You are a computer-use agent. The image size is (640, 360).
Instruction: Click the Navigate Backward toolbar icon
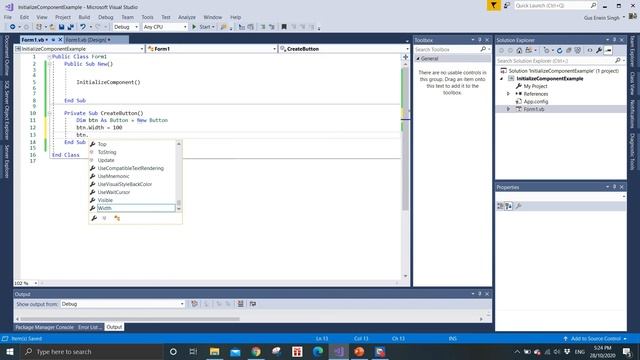(x=12, y=27)
